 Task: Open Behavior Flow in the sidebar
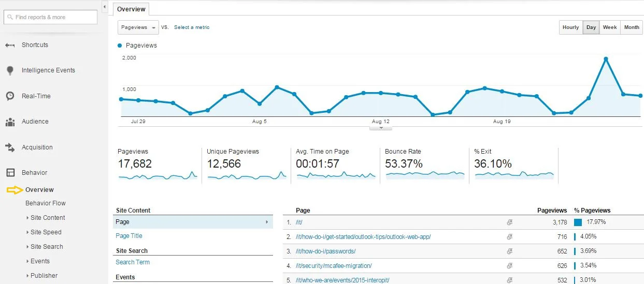coord(46,203)
